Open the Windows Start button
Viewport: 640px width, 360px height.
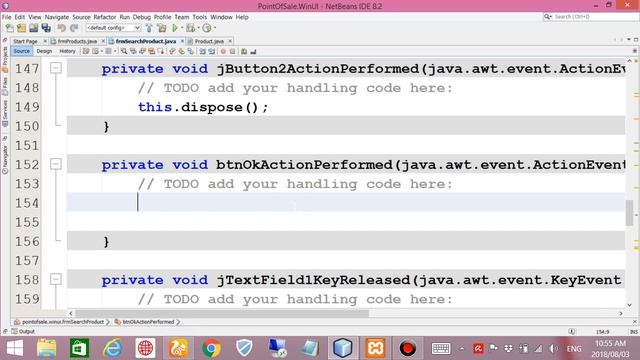[x=15, y=348]
